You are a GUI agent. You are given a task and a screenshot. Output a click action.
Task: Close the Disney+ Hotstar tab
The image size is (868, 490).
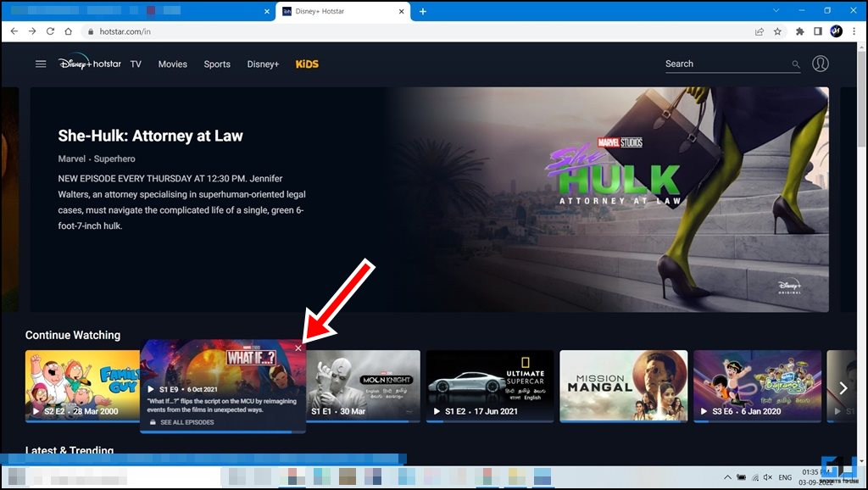pos(401,11)
